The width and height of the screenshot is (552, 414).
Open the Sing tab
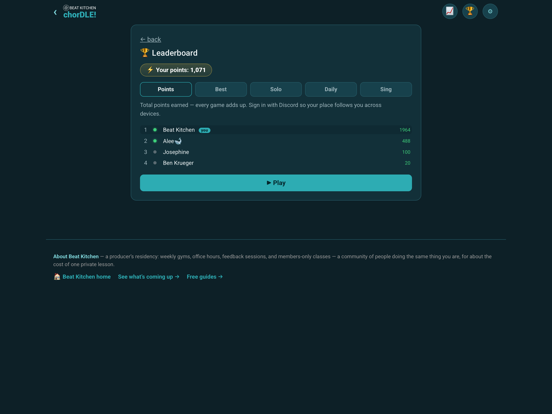pos(386,89)
